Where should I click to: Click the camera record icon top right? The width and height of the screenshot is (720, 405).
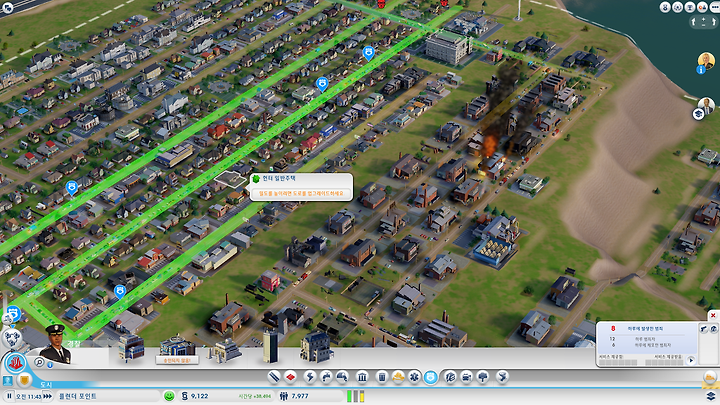(x=703, y=7)
